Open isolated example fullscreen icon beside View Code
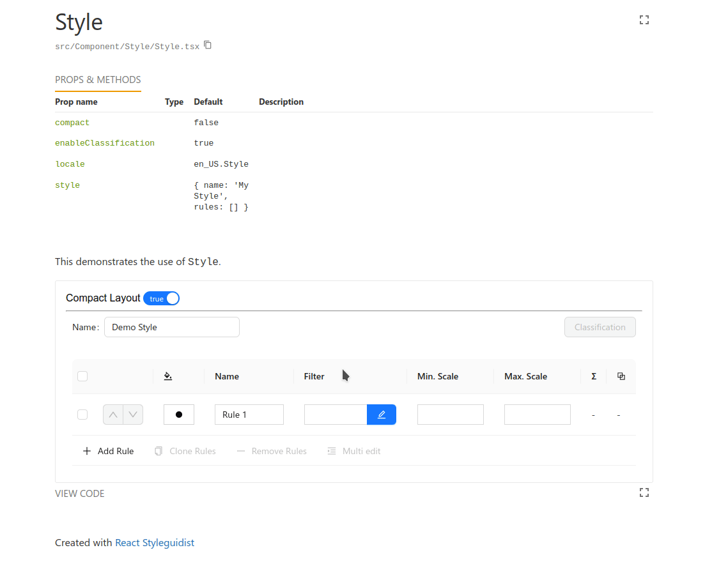This screenshot has height=587, width=728. (644, 492)
